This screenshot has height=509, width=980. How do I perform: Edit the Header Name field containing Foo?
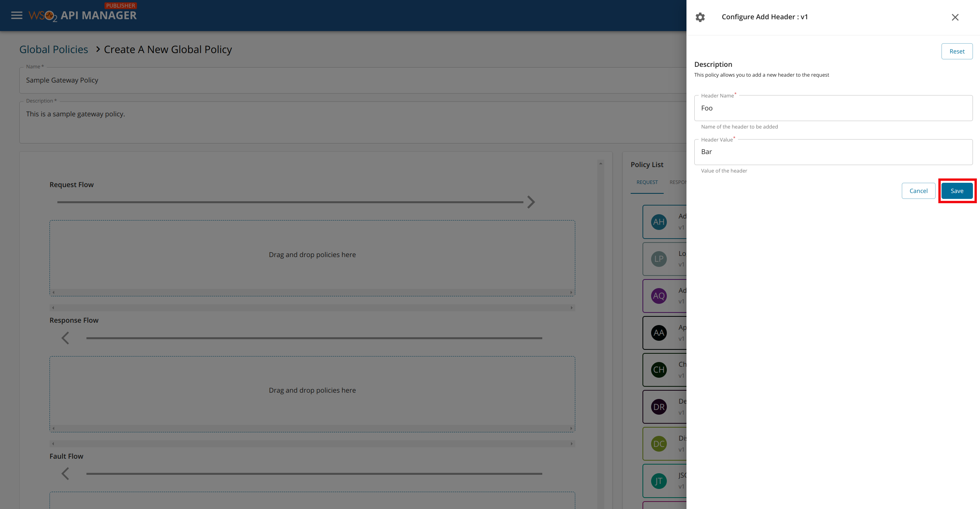(x=833, y=108)
